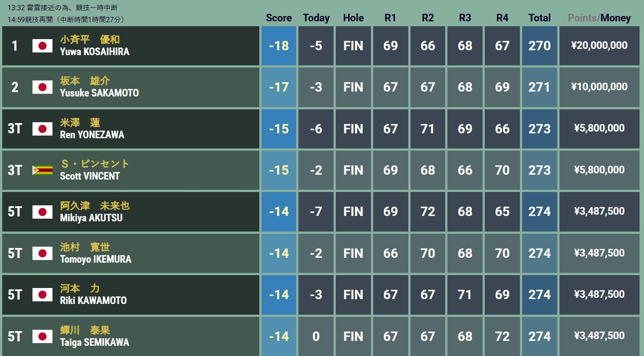Image resolution: width=644 pixels, height=356 pixels.
Task: Switch the column to Money view
Action: pos(616,18)
